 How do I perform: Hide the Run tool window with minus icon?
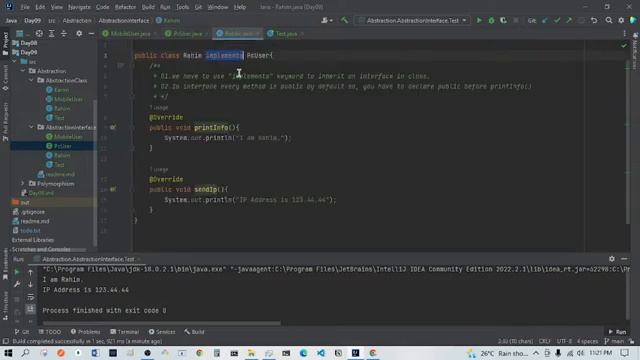(624, 259)
